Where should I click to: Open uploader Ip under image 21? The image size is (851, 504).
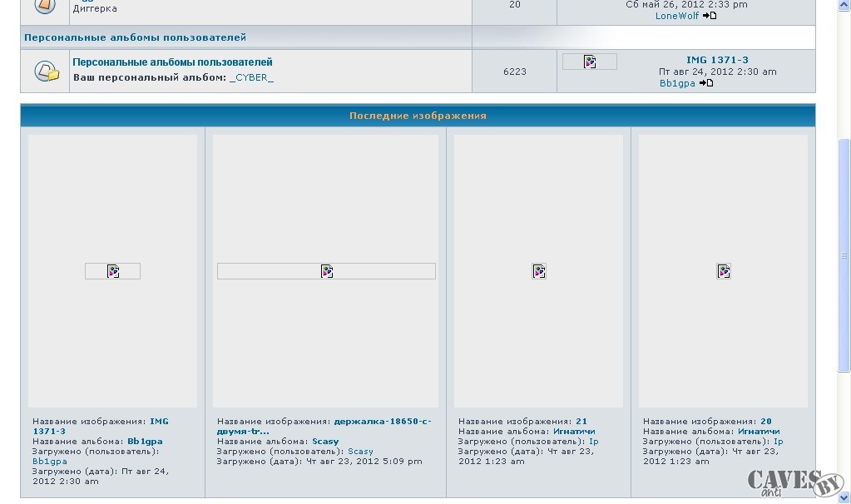point(594,442)
